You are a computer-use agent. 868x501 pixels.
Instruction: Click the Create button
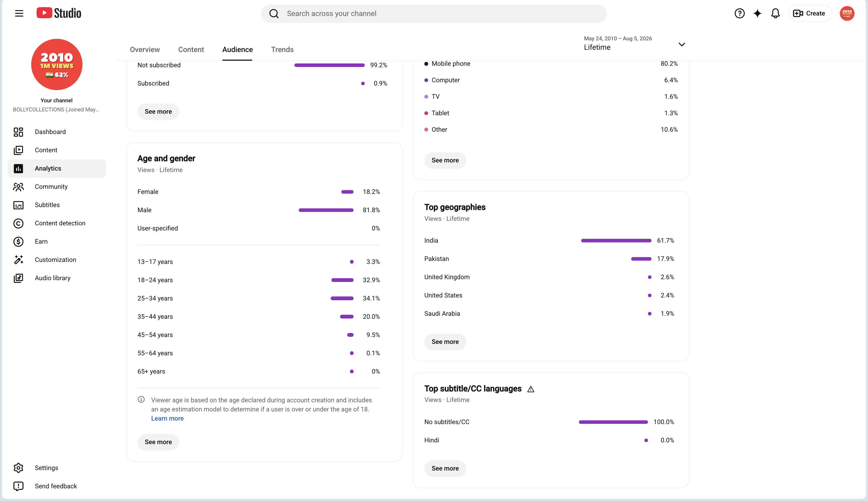(810, 13)
